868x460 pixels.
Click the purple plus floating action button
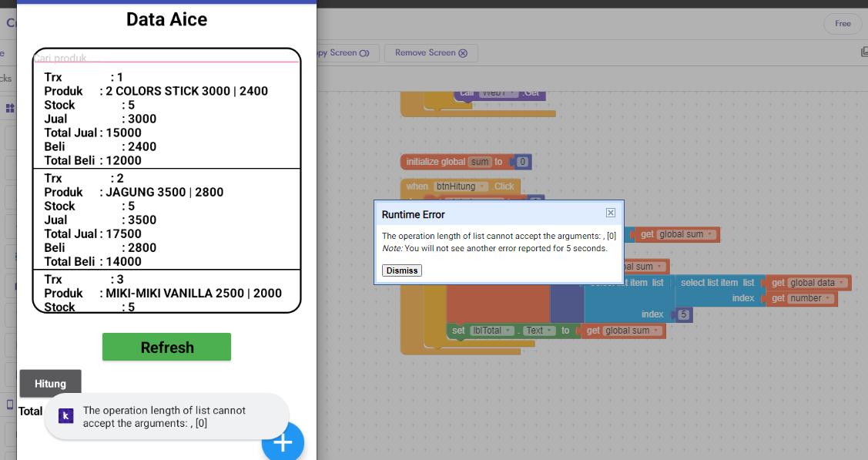(283, 442)
